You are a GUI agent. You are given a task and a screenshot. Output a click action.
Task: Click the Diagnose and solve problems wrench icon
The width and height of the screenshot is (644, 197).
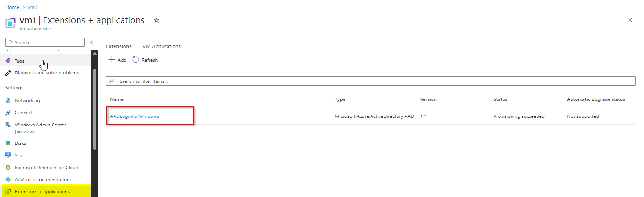[x=8, y=73]
